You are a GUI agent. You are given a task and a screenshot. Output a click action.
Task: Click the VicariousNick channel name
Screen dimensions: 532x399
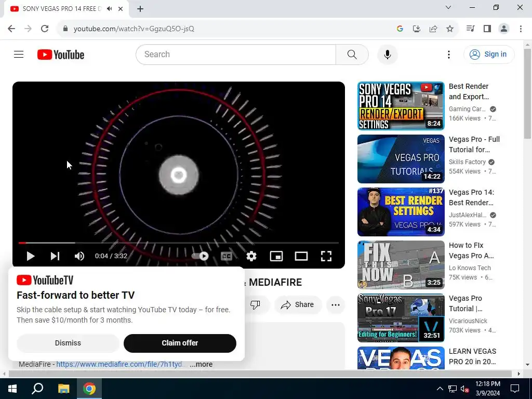468,321
